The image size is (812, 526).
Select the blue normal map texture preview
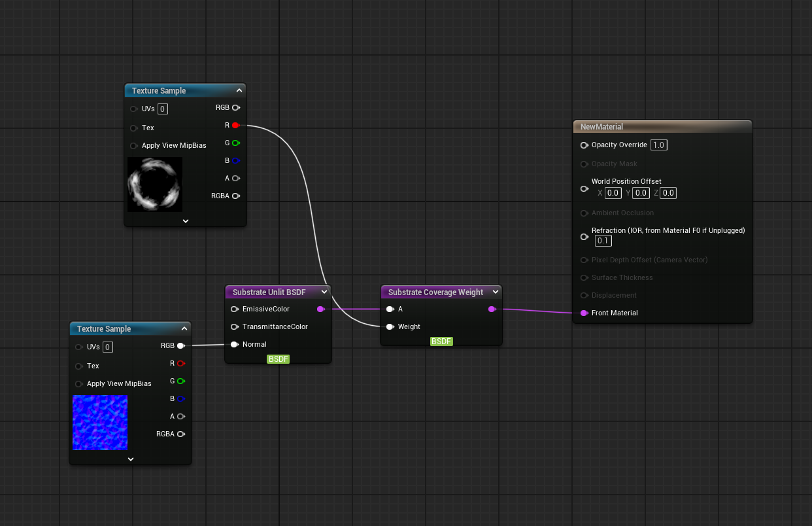100,423
